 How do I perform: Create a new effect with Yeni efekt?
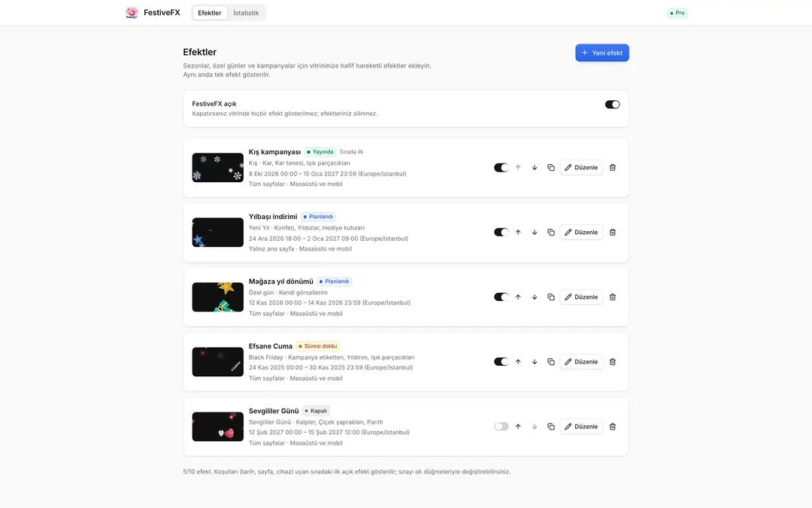602,53
